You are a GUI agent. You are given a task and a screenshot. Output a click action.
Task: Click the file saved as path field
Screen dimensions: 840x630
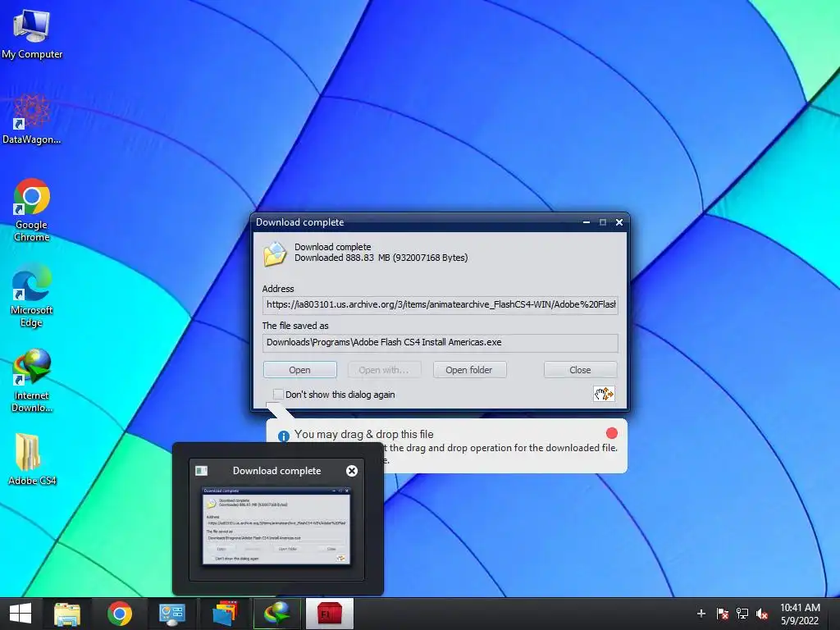pos(441,343)
